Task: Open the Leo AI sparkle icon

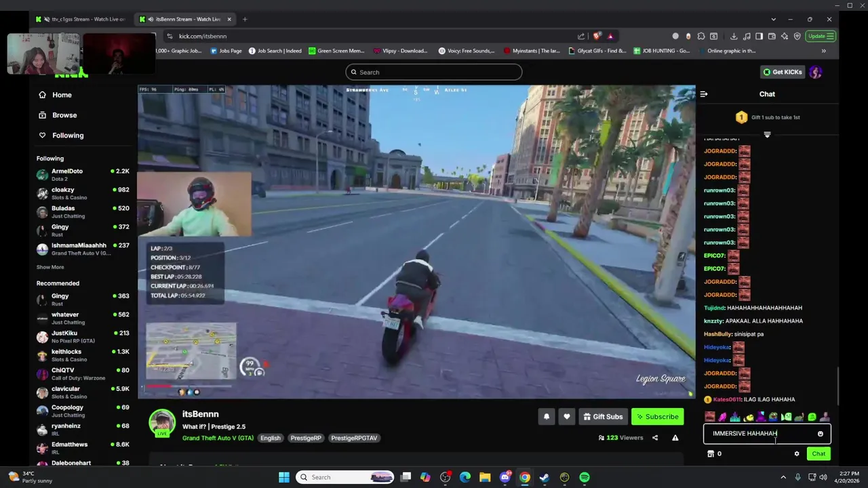Action: tap(785, 36)
